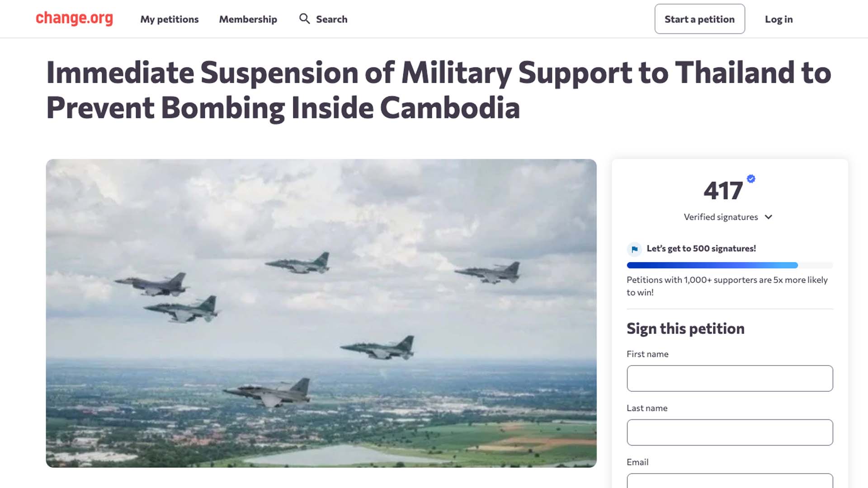Focus the First name input field
The image size is (868, 488).
point(729,378)
